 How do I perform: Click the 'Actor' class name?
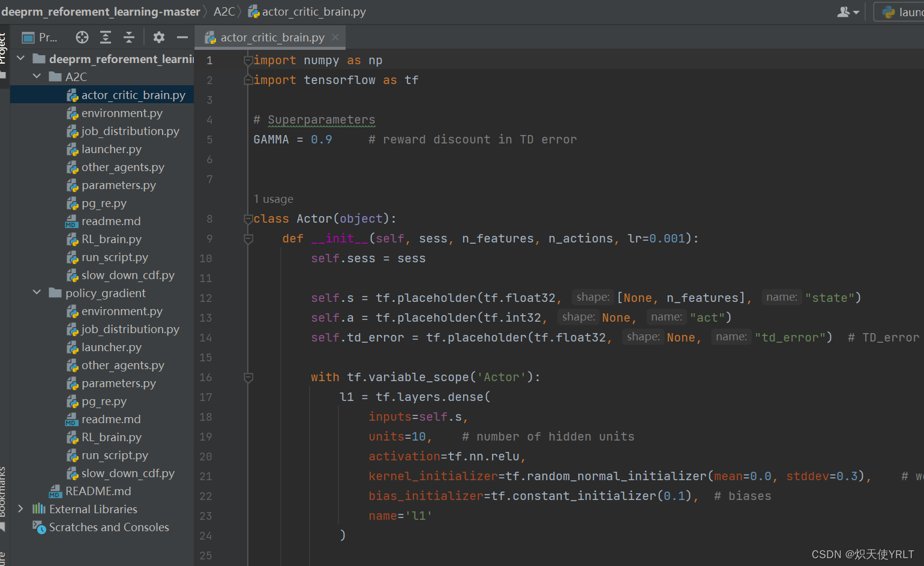[314, 219]
